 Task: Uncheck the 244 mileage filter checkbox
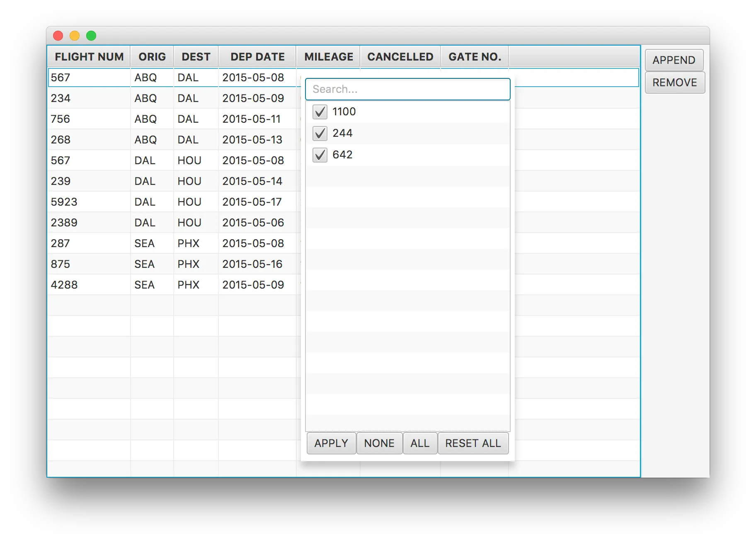[320, 133]
